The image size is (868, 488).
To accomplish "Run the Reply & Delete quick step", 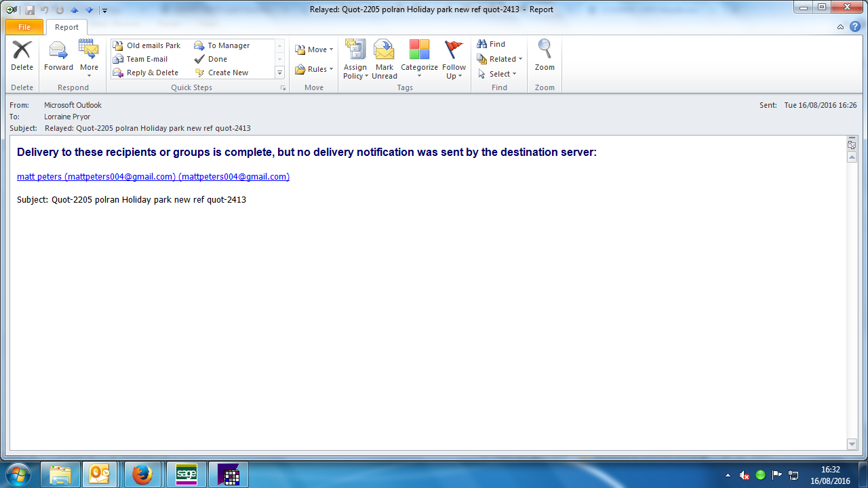I will [152, 73].
